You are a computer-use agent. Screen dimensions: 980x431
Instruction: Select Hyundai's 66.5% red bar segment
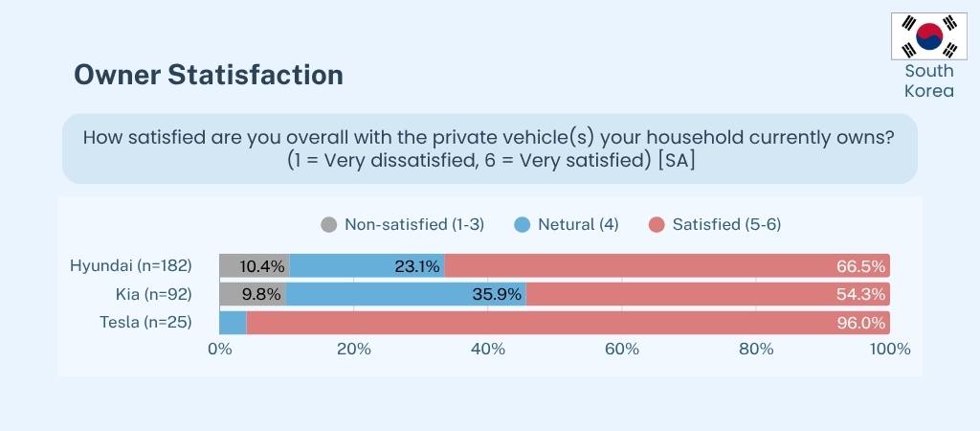667,265
